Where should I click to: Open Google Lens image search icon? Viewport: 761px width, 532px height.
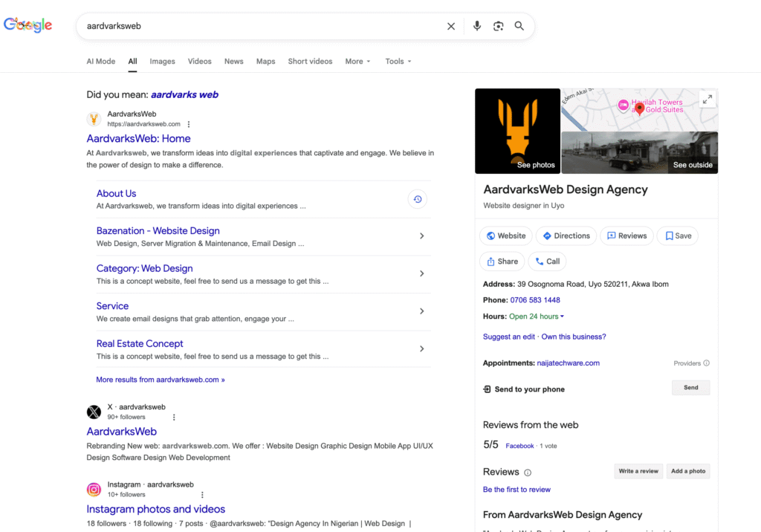498,26
